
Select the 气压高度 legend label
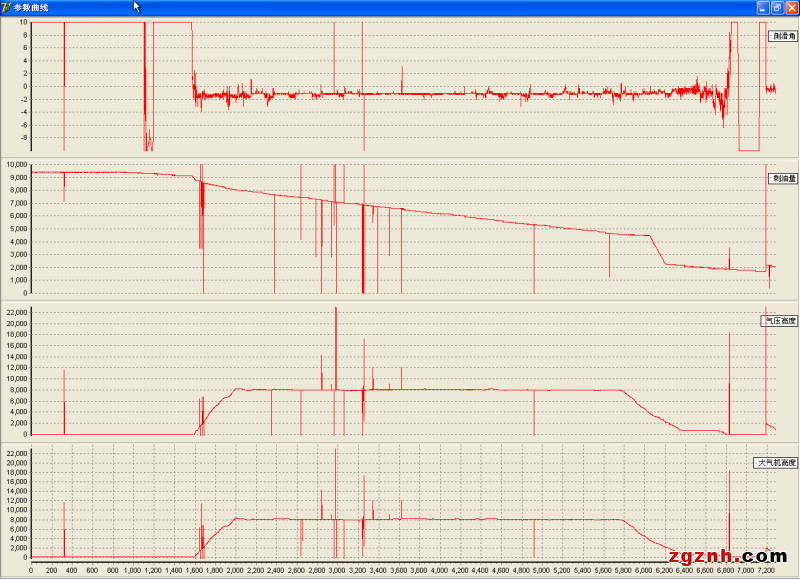780,321
